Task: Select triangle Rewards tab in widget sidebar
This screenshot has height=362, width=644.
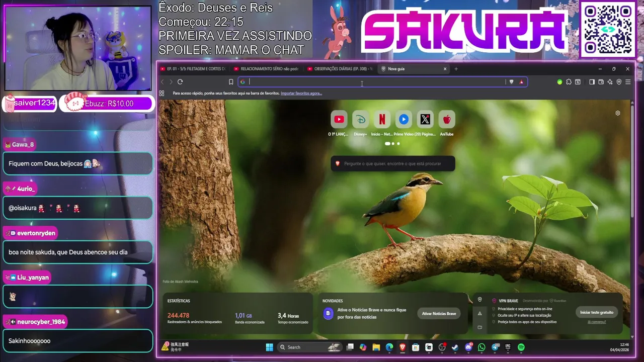Action: tap(479, 313)
